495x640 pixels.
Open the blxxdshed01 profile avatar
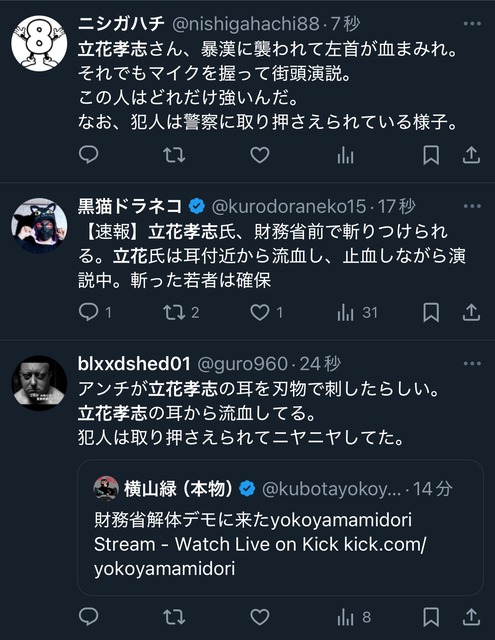39,383
